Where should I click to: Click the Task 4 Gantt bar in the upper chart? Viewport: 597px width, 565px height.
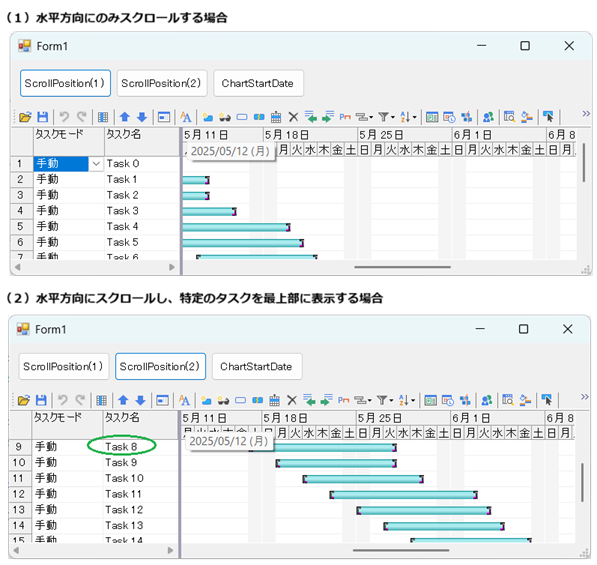click(x=236, y=227)
